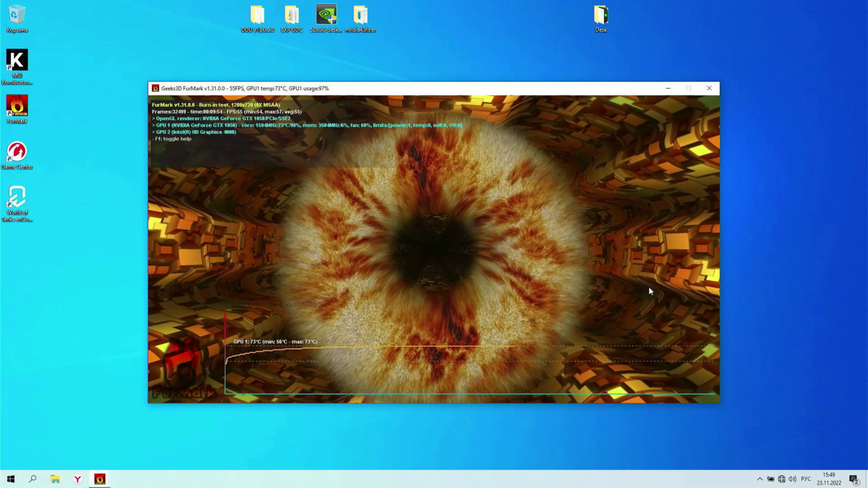868x488 pixels.
Task: Select the FurMark desktop shortcut
Action: [x=17, y=110]
